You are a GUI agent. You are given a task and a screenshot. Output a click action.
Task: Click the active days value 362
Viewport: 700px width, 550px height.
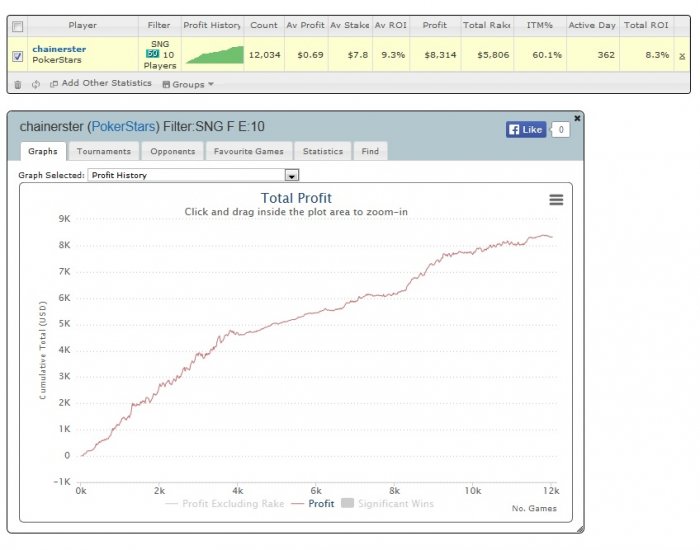(606, 55)
